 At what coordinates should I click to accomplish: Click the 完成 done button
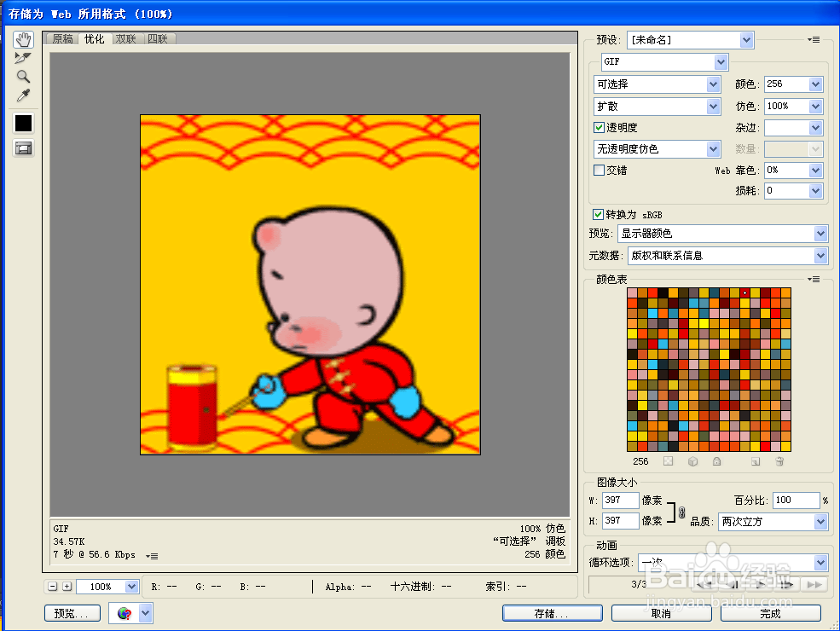coord(770,613)
